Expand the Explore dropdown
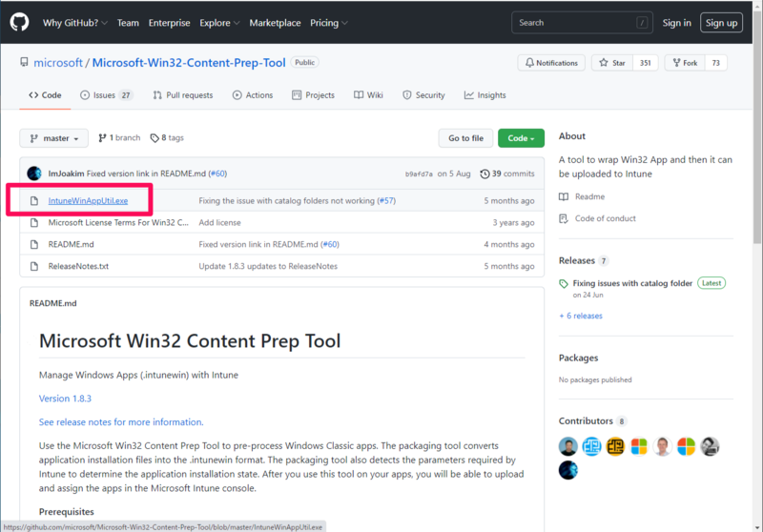Image resolution: width=763 pixels, height=532 pixels. pyautogui.click(x=219, y=23)
